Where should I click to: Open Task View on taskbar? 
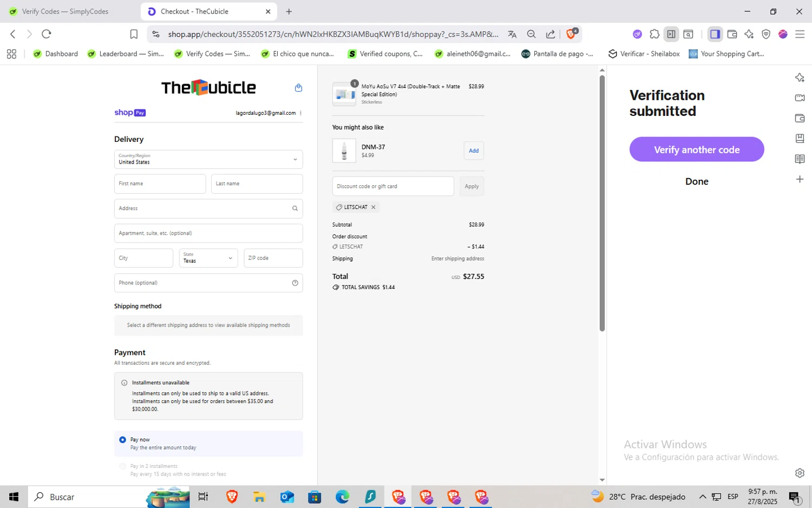click(x=204, y=497)
